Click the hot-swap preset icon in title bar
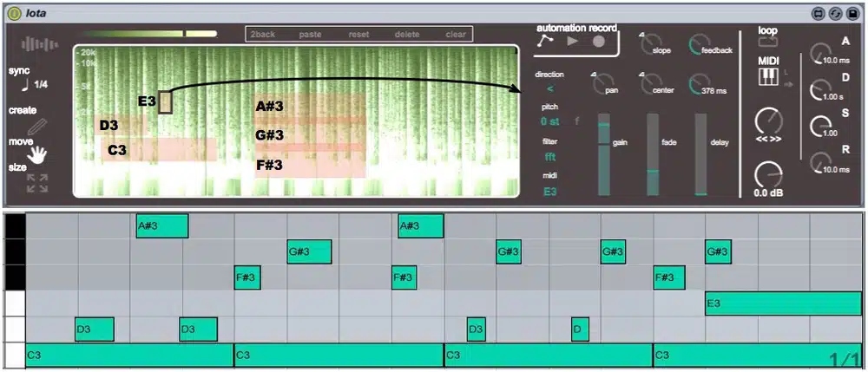 [x=819, y=13]
